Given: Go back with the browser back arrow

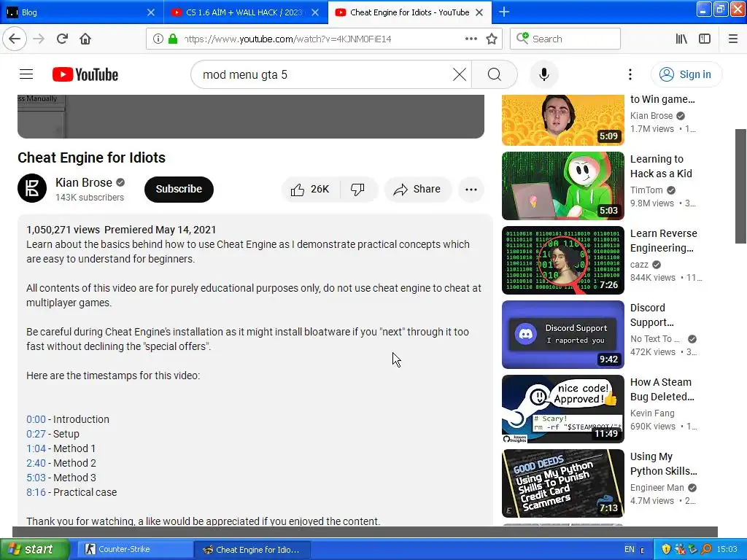Looking at the screenshot, I should coord(15,39).
